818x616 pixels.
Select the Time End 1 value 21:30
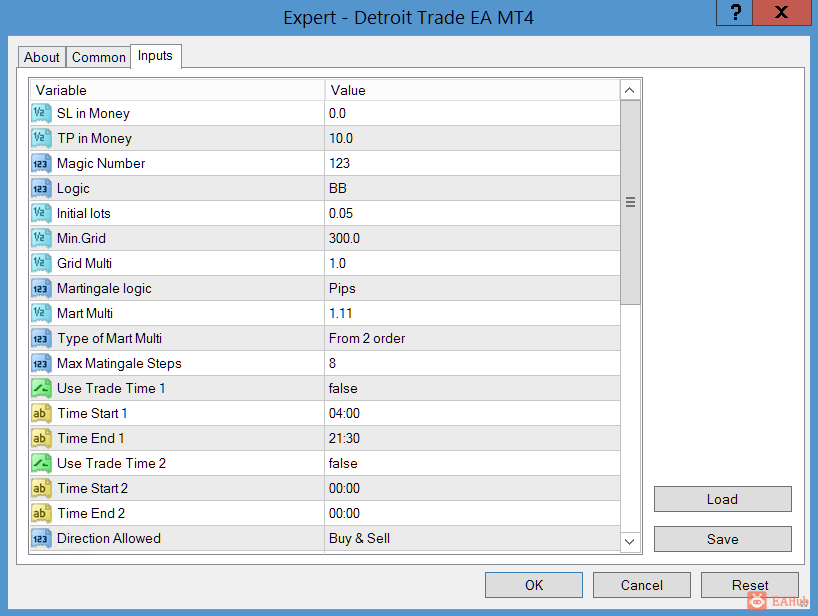coord(473,439)
